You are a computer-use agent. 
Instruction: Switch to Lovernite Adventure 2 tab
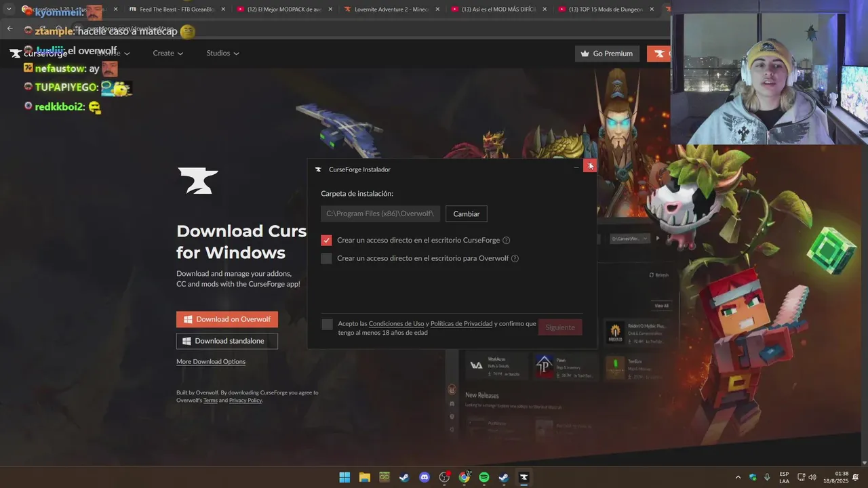(x=392, y=9)
